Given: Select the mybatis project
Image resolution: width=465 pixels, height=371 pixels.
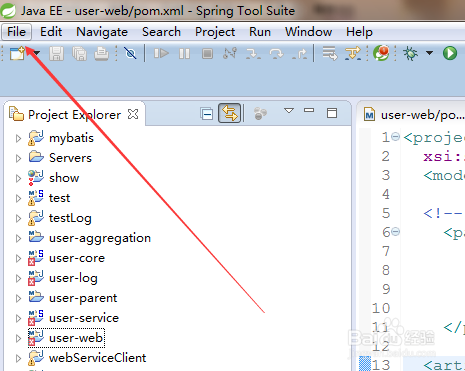Looking at the screenshot, I should pyautogui.click(x=71, y=138).
